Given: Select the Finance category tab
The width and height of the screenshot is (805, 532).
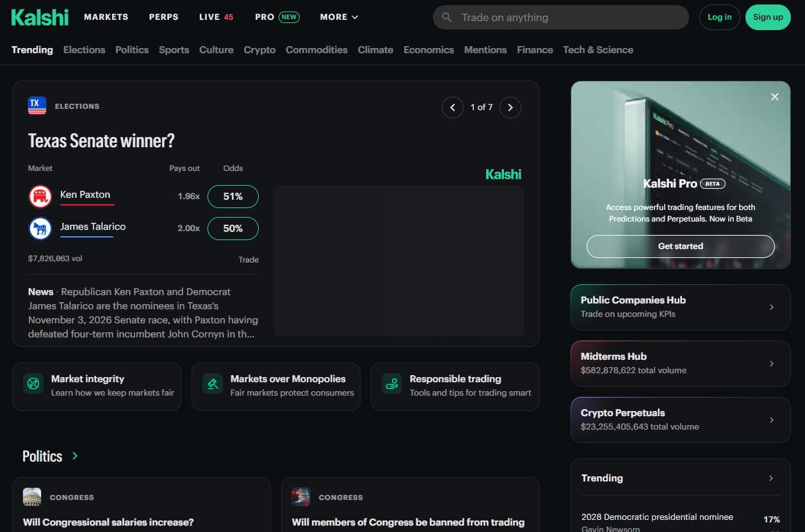Looking at the screenshot, I should pyautogui.click(x=535, y=50).
